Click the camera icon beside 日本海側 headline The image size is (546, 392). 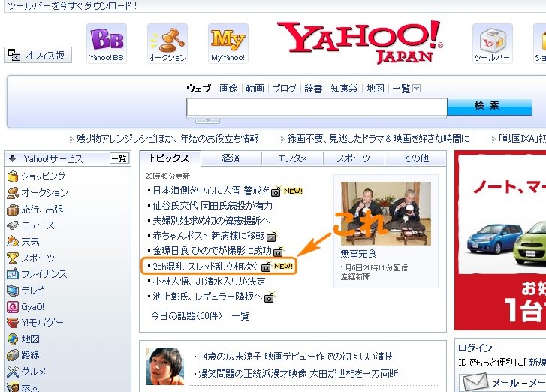276,191
